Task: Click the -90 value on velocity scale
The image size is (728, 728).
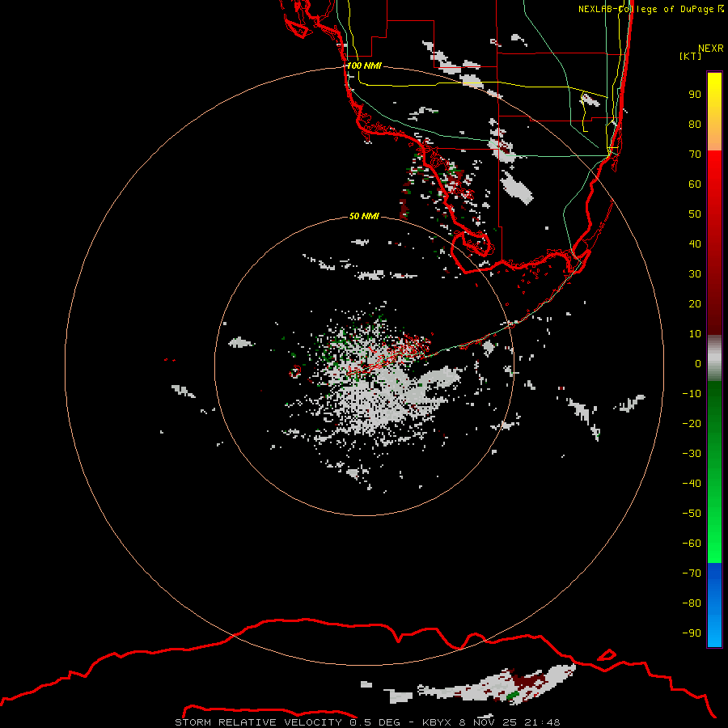Action: point(692,633)
